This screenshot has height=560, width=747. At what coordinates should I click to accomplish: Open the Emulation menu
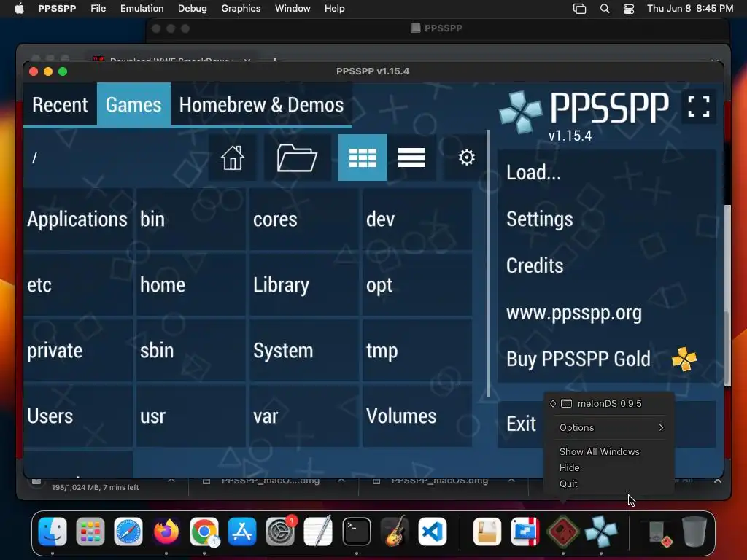(x=142, y=8)
